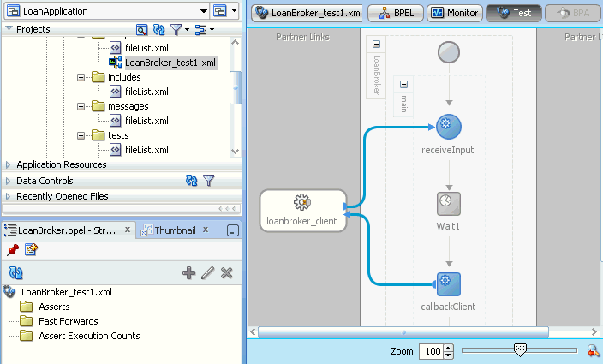Viewport: 603px width, 364px height.
Task: Click the project tree vertical scrollbar thumb
Action: (x=236, y=87)
